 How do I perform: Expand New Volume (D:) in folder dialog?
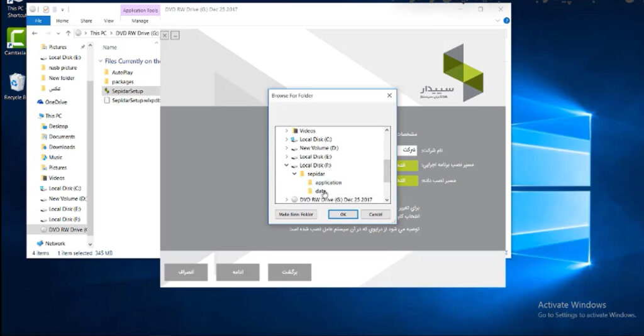tap(287, 148)
